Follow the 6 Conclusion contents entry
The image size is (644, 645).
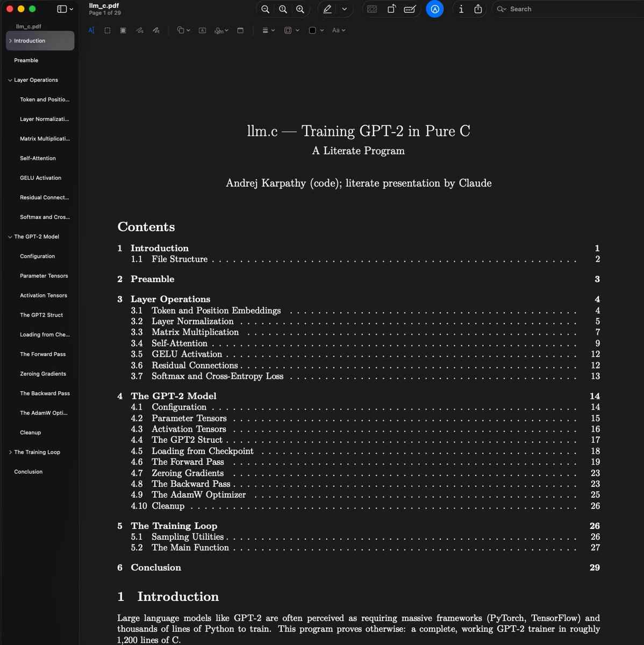tap(149, 568)
